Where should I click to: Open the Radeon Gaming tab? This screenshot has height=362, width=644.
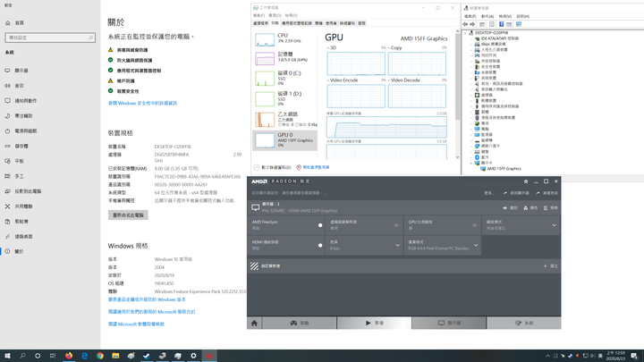pos(300,323)
